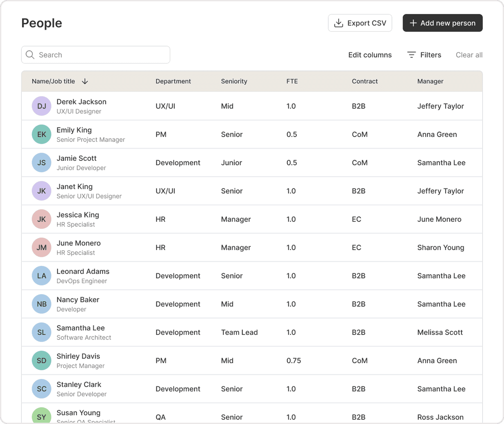Click the Manager column header

point(430,82)
